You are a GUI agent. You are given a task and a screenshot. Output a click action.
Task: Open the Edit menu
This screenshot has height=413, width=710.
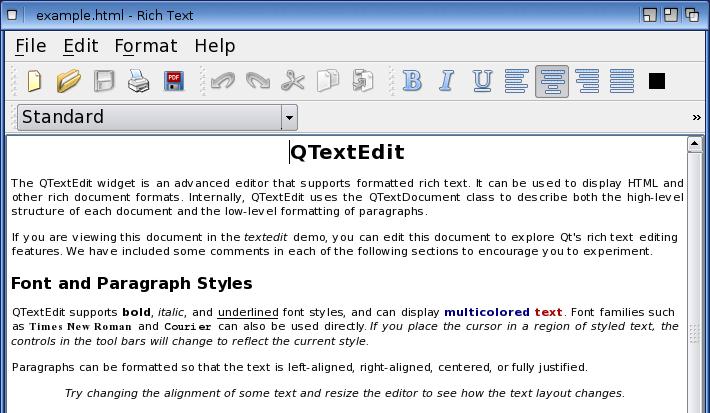point(81,46)
